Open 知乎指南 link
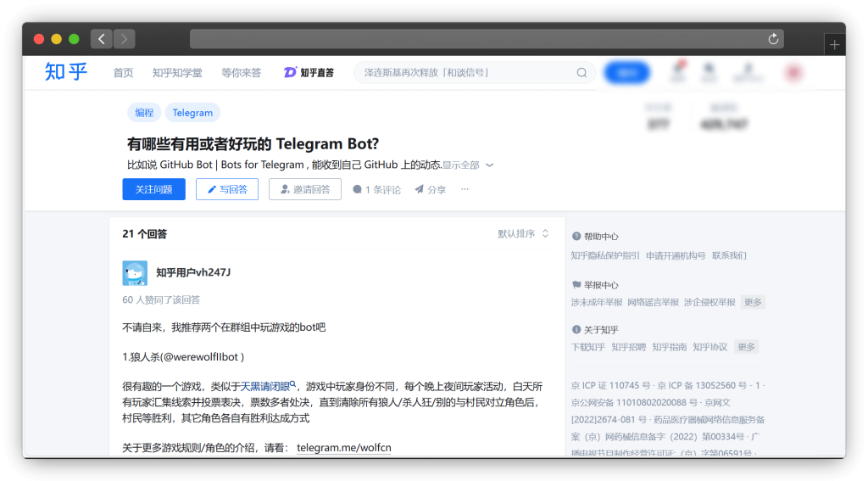The width and height of the screenshot is (868, 481). 670,347
